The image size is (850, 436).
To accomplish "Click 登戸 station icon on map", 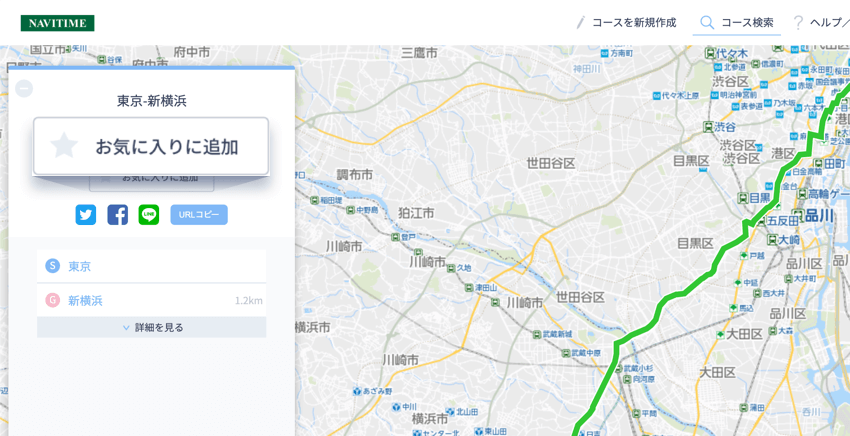I will point(397,237).
